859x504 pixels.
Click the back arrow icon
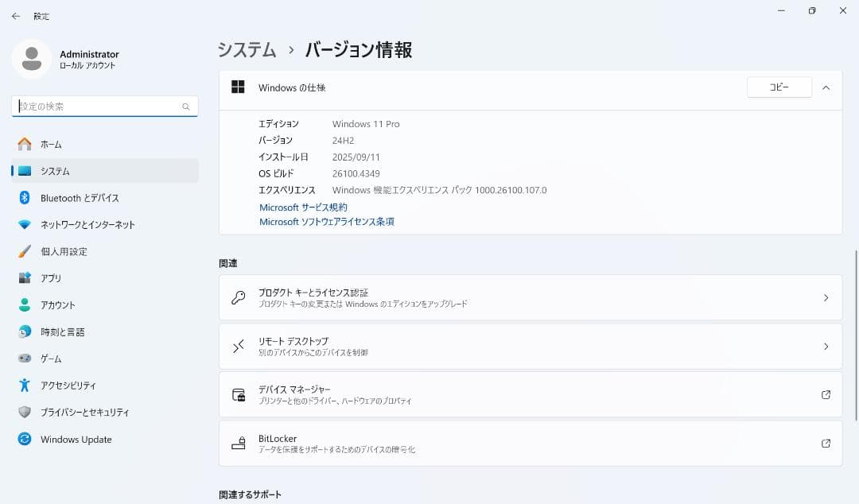(x=16, y=17)
